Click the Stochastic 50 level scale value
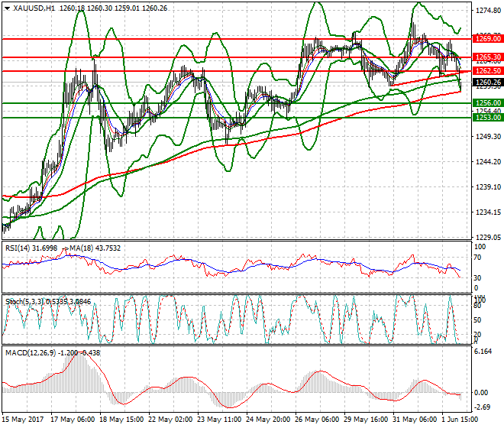Viewport: 504px width, 428px height. click(x=477, y=320)
